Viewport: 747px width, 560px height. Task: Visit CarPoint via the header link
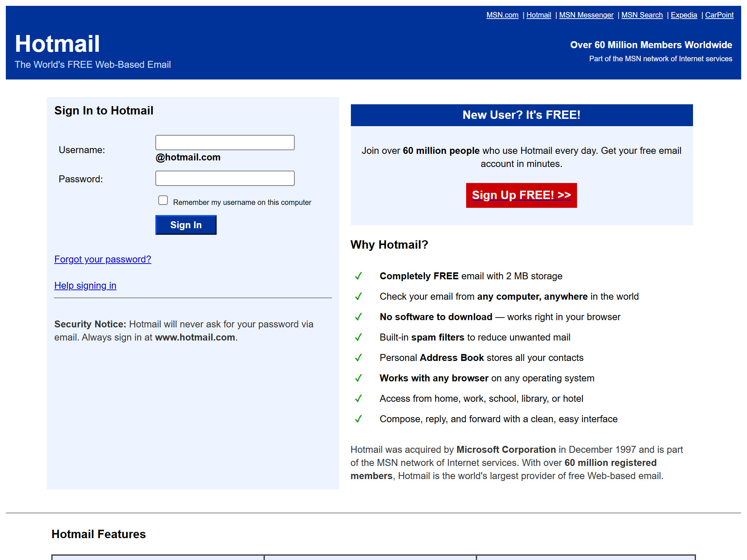[719, 15]
